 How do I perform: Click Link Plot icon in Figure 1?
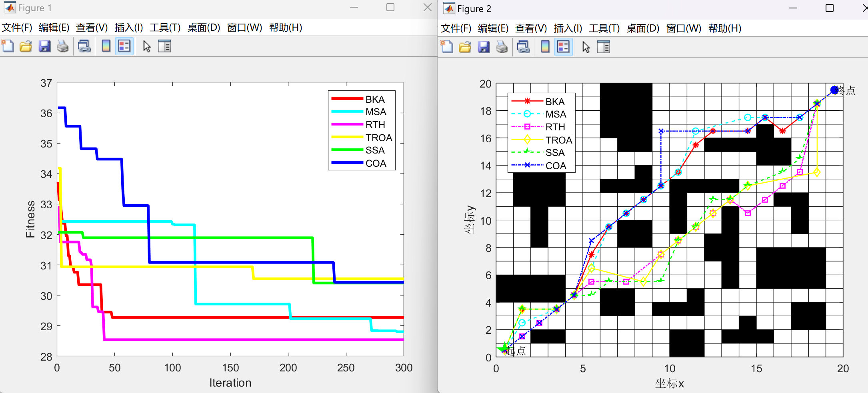coord(84,46)
